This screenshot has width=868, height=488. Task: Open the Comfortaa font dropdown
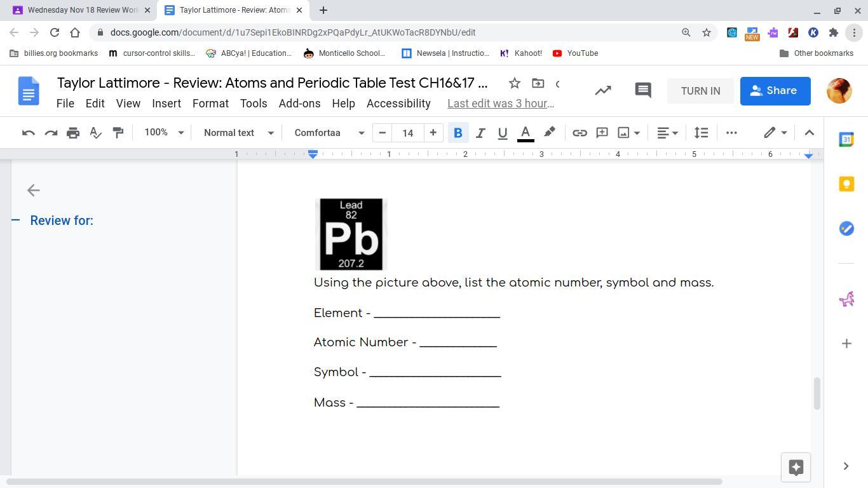pyautogui.click(x=329, y=133)
